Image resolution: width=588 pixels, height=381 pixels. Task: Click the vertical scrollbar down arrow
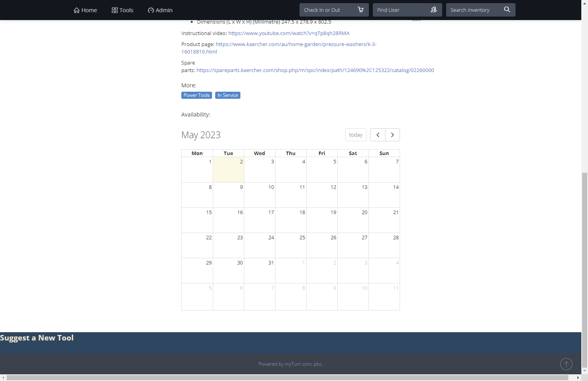pos(585,371)
